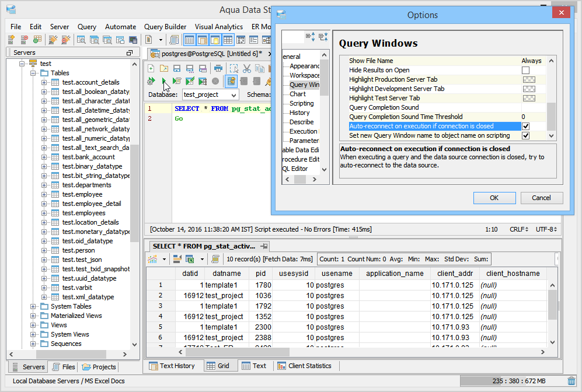Click the Export to Excel icon
This screenshot has height=392, width=582.
click(x=190, y=259)
